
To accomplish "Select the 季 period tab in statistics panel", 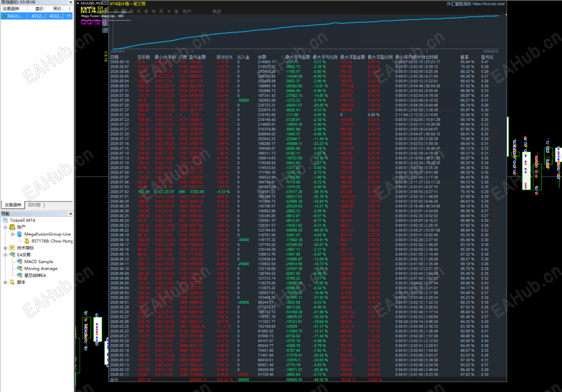I will [x=146, y=11].
